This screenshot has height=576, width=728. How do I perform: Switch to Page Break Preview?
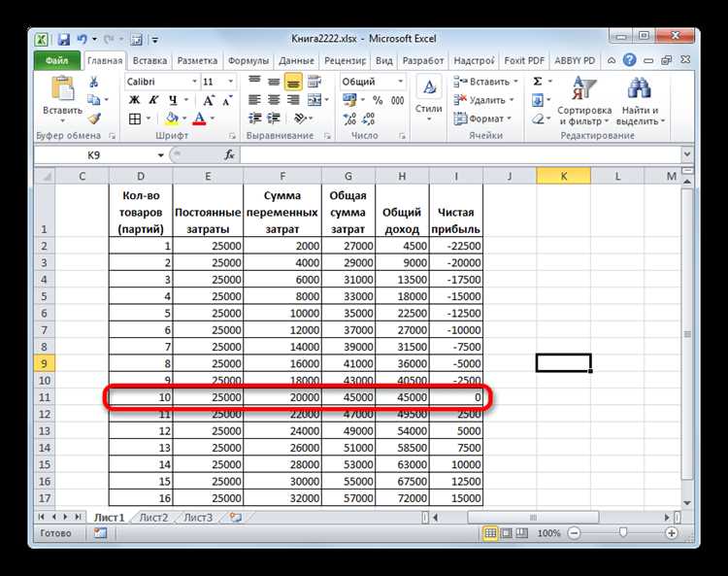point(522,533)
